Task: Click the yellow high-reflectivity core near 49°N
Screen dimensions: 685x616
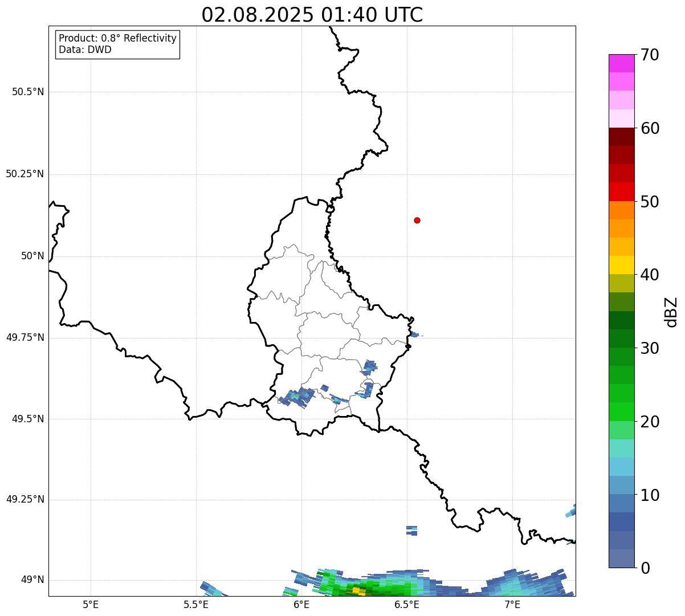Action: (x=357, y=591)
